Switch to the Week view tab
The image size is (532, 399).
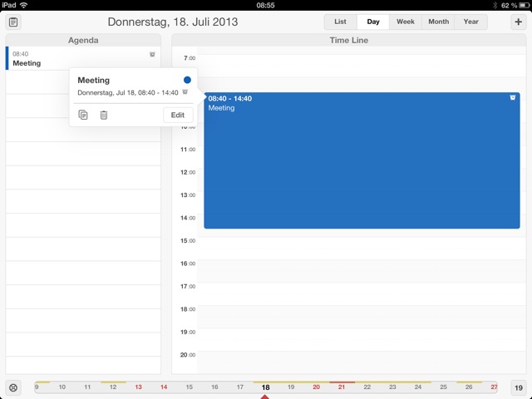pos(406,22)
